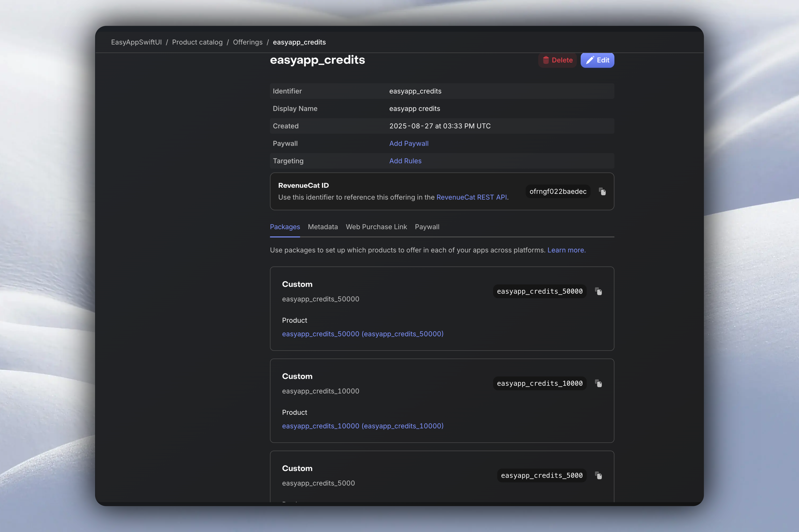This screenshot has width=799, height=532.
Task: Edit the easyapp_credits offering
Action: pyautogui.click(x=597, y=60)
